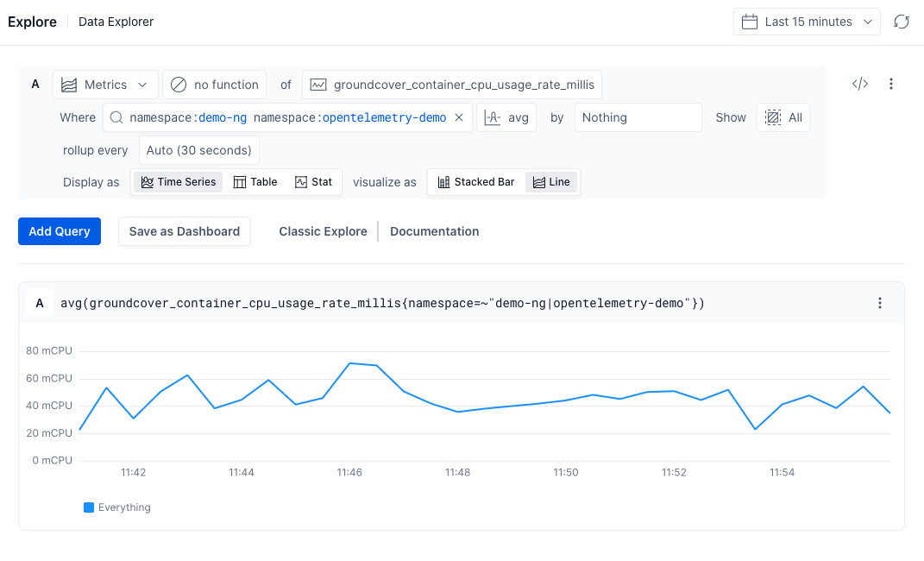Open query A three-dot options menu

[891, 85]
